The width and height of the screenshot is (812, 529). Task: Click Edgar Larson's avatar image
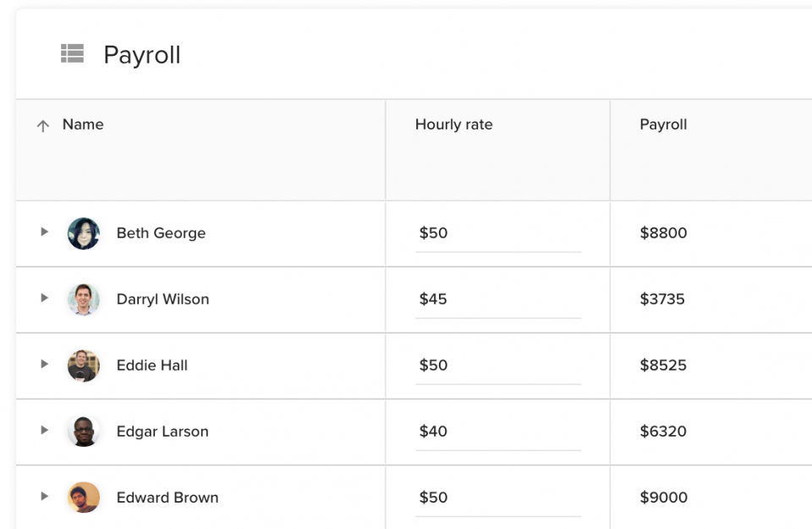point(84,432)
